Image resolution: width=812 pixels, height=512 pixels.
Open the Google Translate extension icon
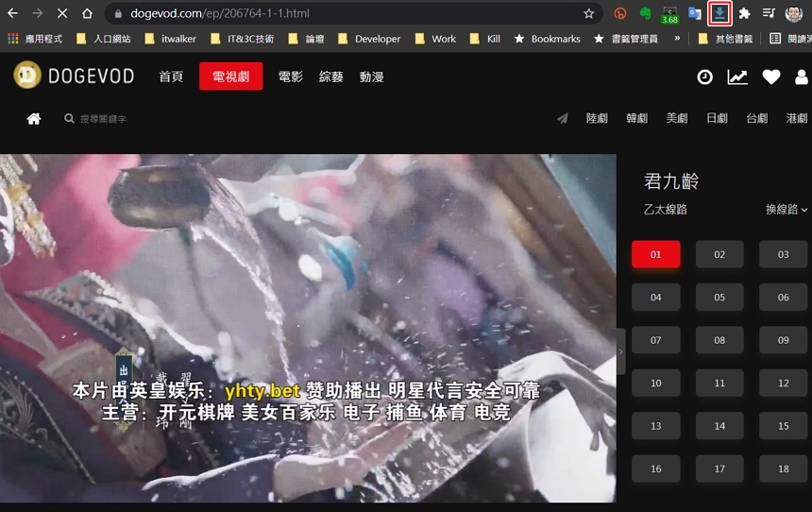click(694, 13)
